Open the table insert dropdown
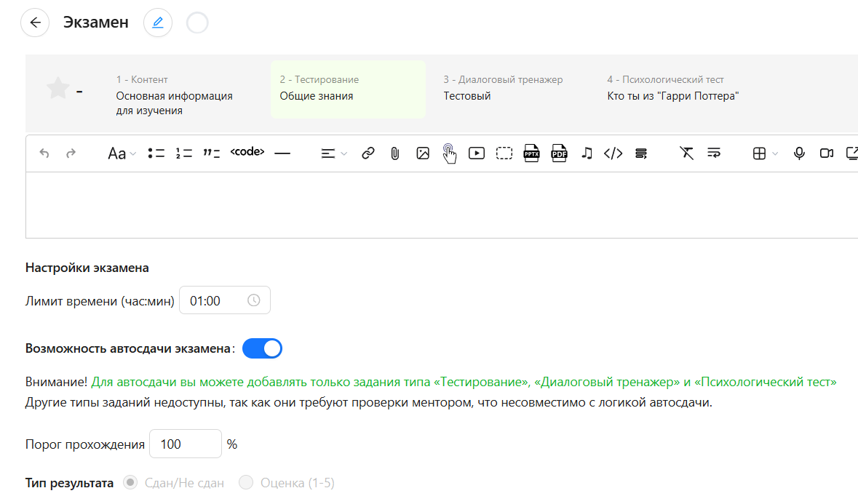858x504 pixels. pyautogui.click(x=765, y=153)
